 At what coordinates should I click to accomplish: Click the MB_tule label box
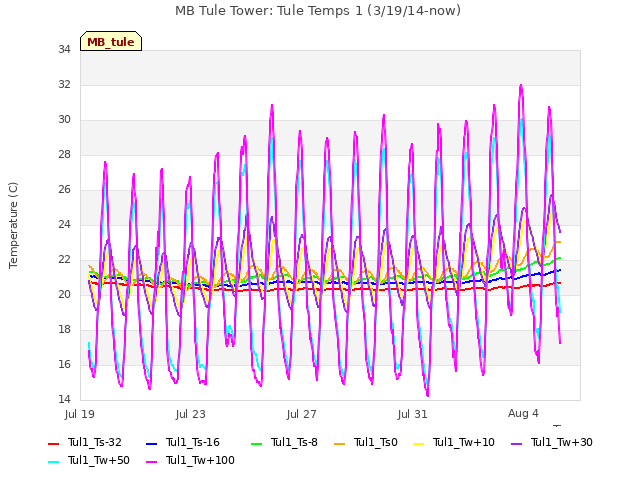(x=111, y=41)
